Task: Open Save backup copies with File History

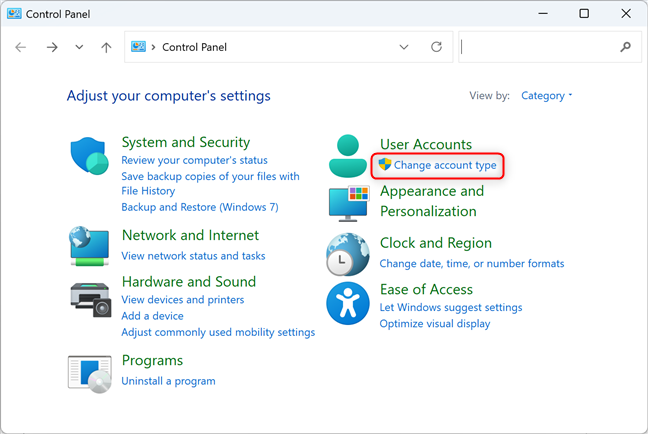Action: (x=210, y=184)
